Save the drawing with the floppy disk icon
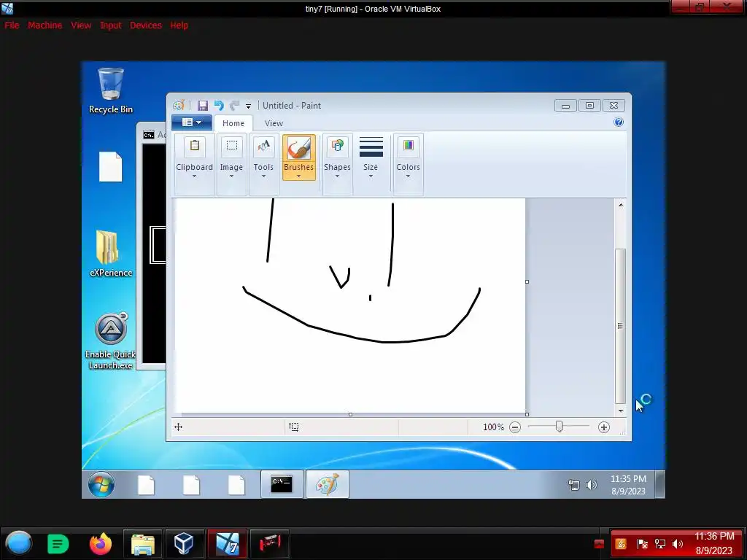Viewport: 747px width, 560px height. click(x=203, y=106)
